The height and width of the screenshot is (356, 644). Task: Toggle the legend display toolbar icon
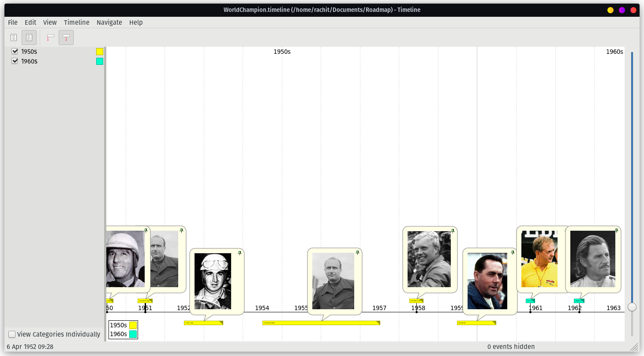point(29,37)
